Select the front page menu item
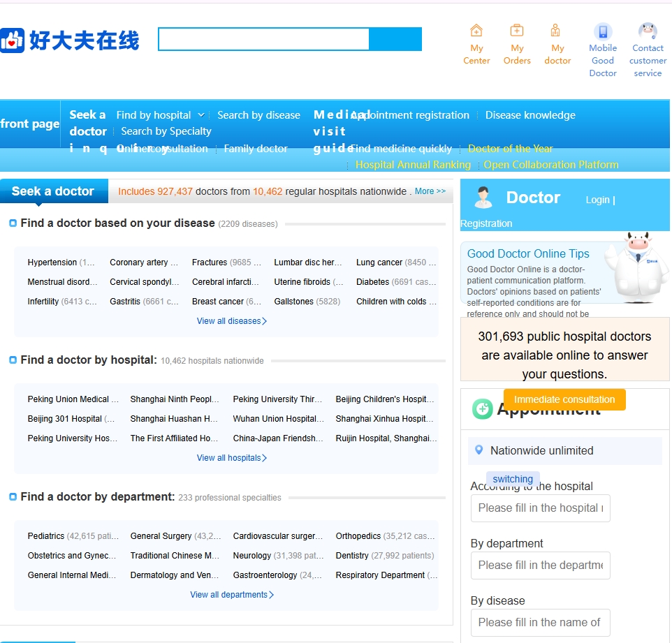 click(29, 124)
